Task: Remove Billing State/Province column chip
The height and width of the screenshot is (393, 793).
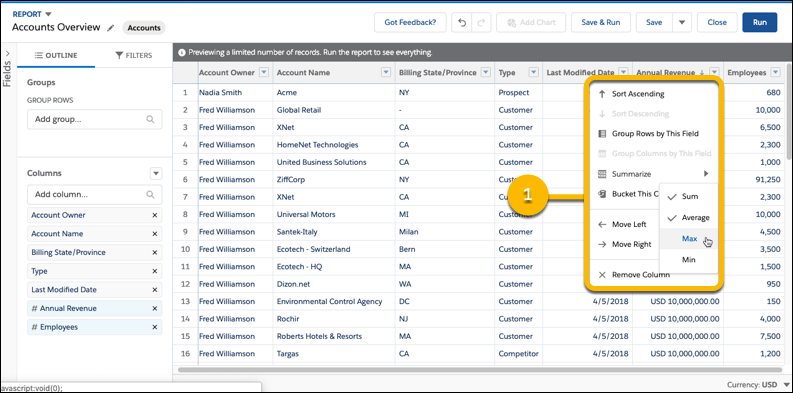Action: [155, 252]
